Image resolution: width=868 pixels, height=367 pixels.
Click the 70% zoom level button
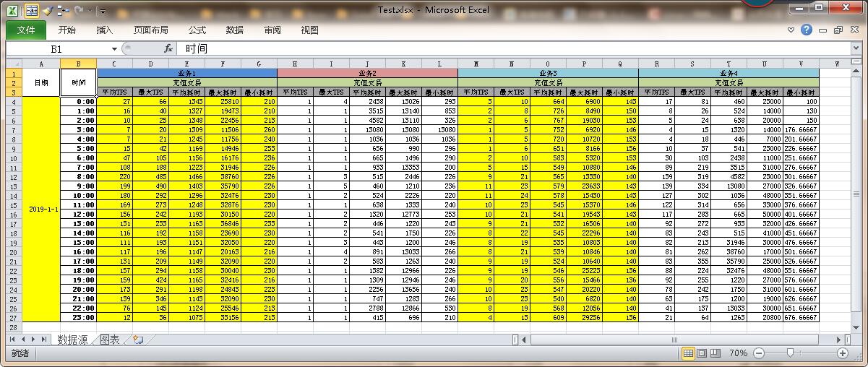(x=738, y=353)
